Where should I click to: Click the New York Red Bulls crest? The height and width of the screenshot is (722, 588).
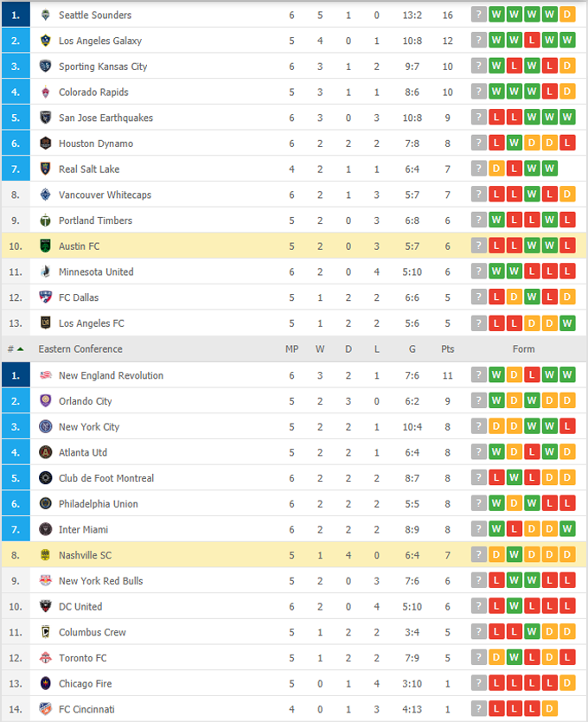click(46, 581)
